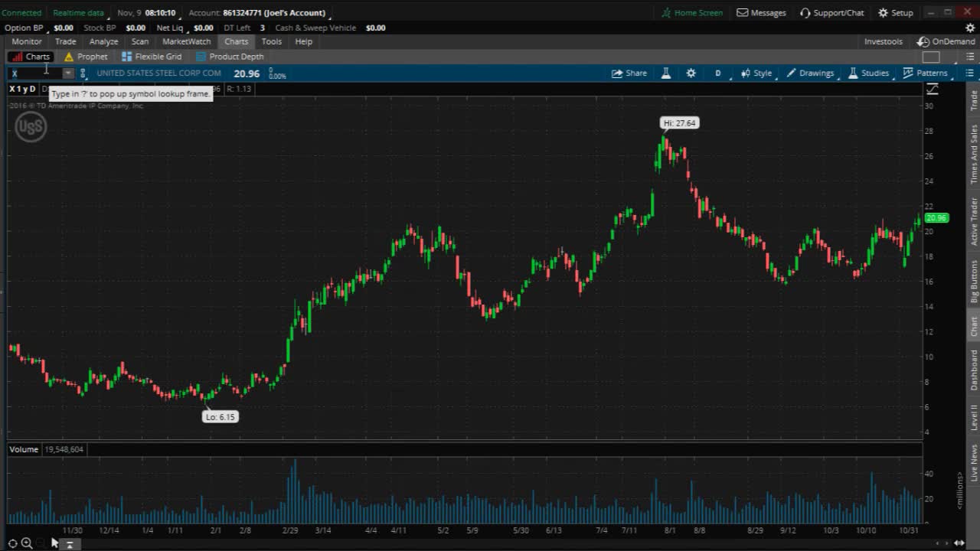Switch to the Scan tab
Image resolution: width=980 pixels, height=551 pixels.
[x=140, y=41]
